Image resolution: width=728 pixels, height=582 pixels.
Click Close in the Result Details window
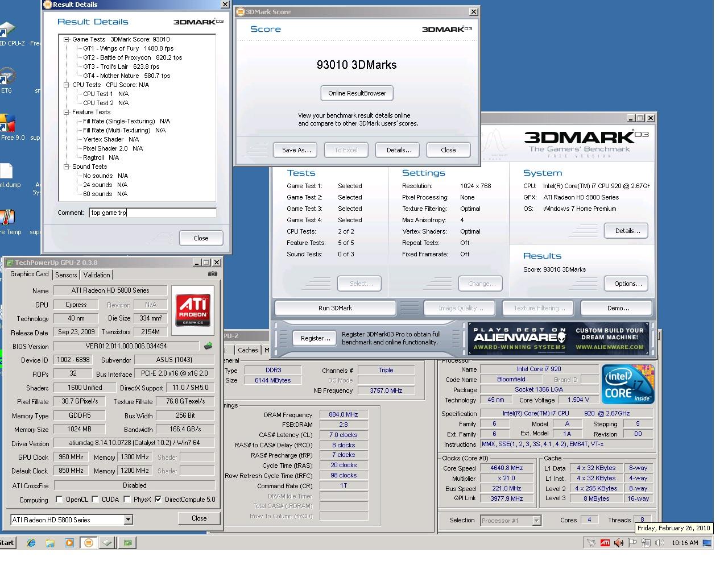coord(201,238)
